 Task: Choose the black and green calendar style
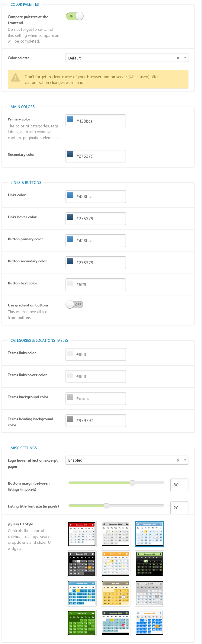(x=149, y=563)
